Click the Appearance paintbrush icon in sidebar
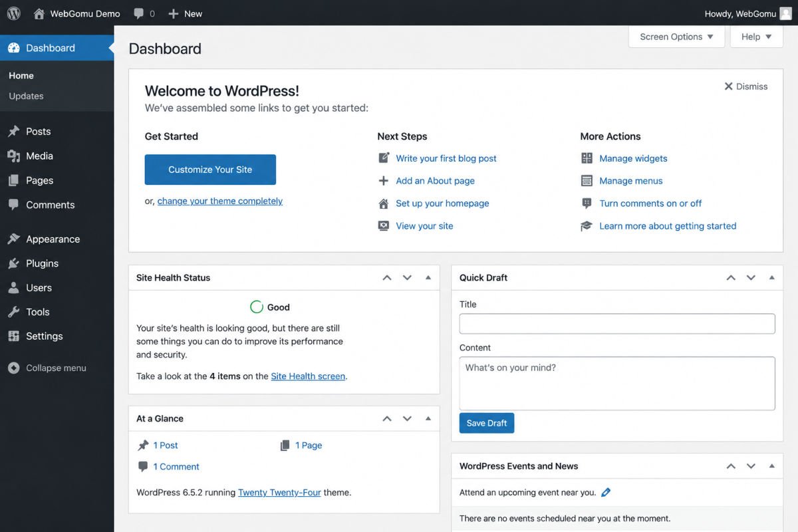 coord(13,239)
